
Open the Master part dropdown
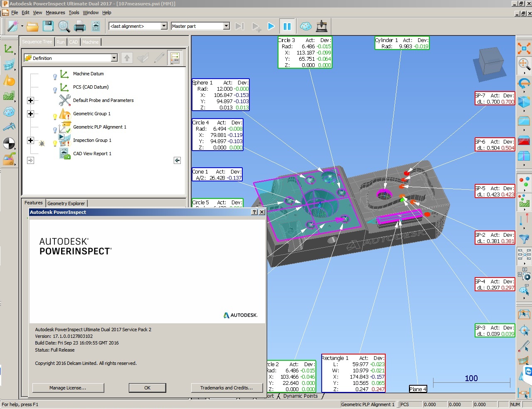[x=227, y=26]
